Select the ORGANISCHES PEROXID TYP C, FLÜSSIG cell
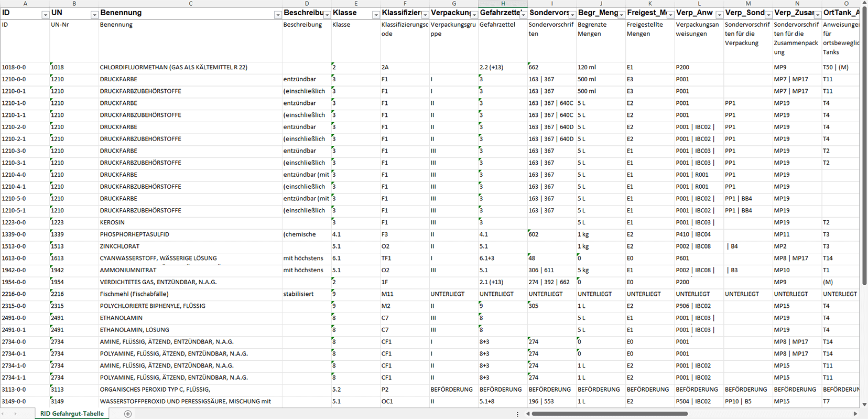The height and width of the screenshot is (419, 868). [x=190, y=390]
